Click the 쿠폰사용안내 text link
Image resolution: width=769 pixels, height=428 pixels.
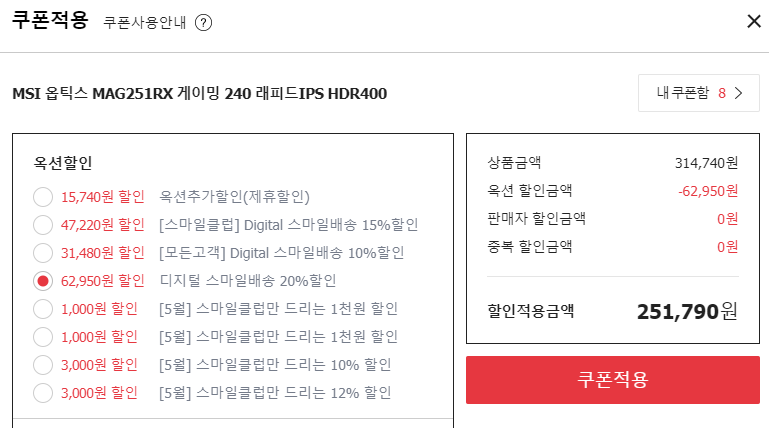[x=145, y=23]
